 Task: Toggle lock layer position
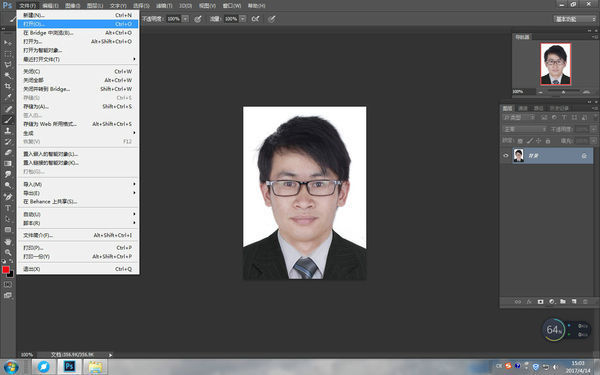click(x=538, y=141)
